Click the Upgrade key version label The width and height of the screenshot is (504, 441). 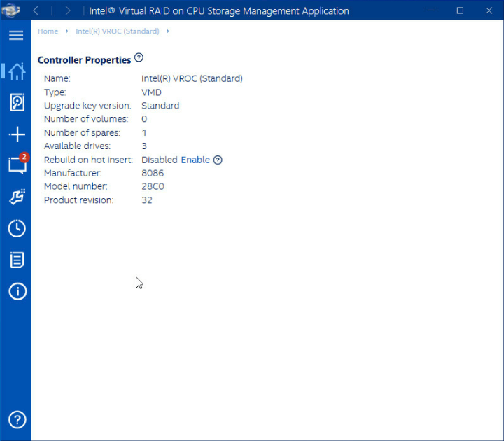click(87, 106)
